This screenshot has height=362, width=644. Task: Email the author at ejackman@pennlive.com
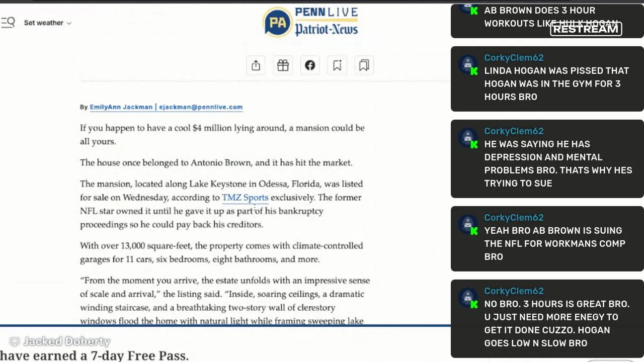coord(201,107)
